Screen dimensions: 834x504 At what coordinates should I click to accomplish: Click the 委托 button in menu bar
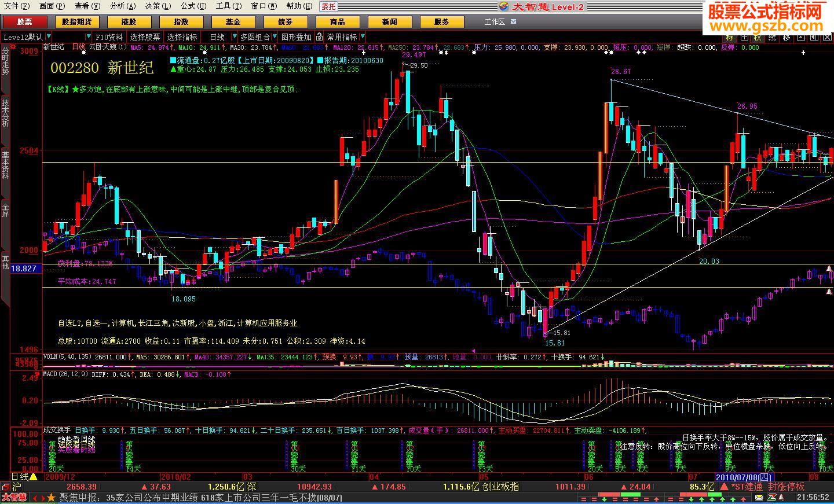[328, 6]
